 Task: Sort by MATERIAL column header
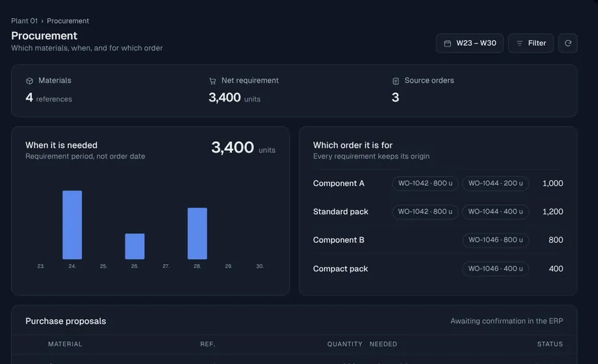pyautogui.click(x=65, y=344)
